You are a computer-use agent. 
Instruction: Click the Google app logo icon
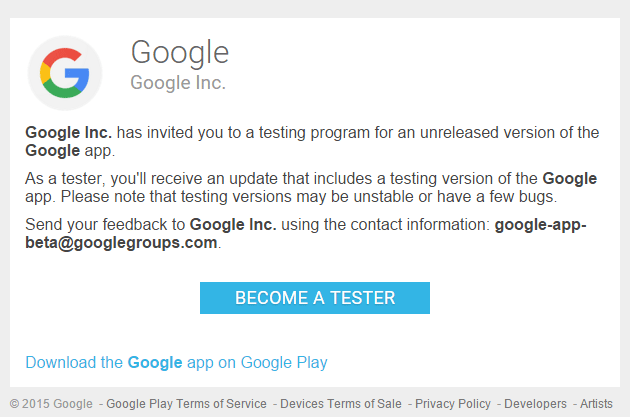65,72
